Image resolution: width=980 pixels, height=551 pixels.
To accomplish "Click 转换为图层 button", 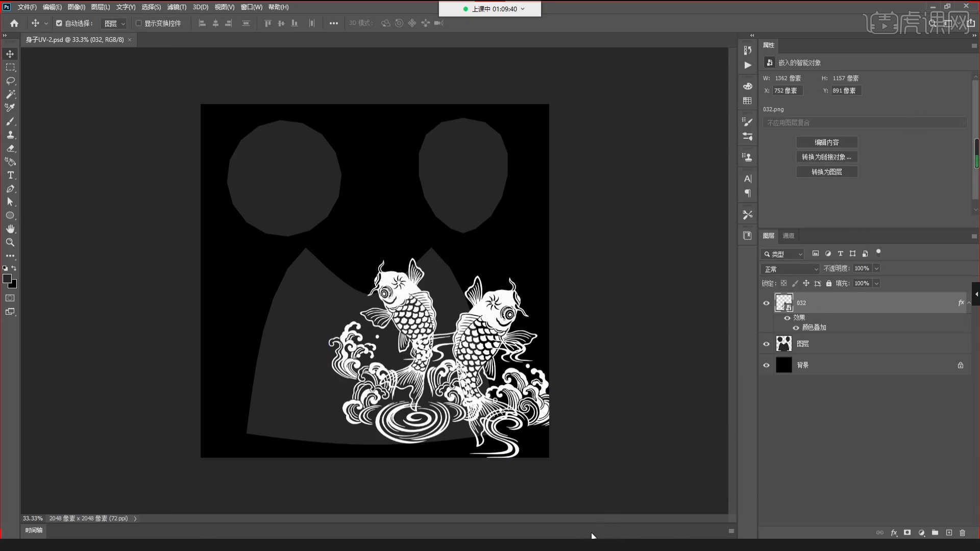I will [826, 172].
